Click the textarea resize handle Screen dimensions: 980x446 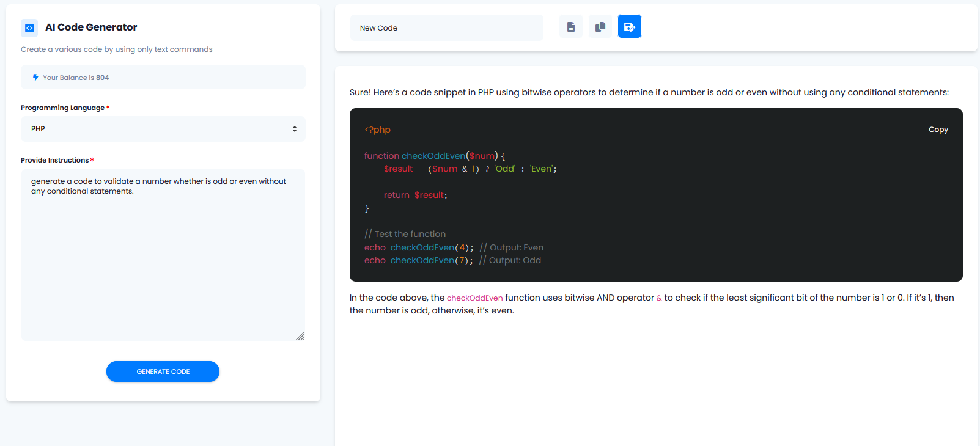click(x=300, y=336)
